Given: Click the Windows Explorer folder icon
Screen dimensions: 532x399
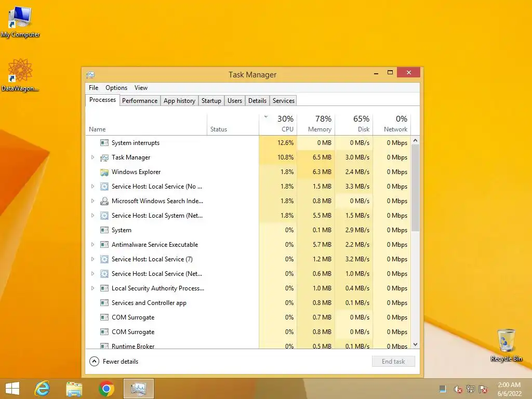Looking at the screenshot, I should point(104,172).
